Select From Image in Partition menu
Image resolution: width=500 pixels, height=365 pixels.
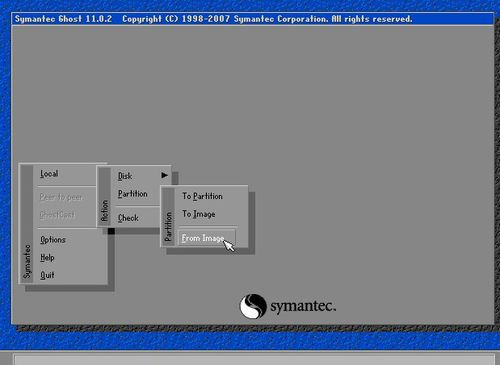[207, 238]
